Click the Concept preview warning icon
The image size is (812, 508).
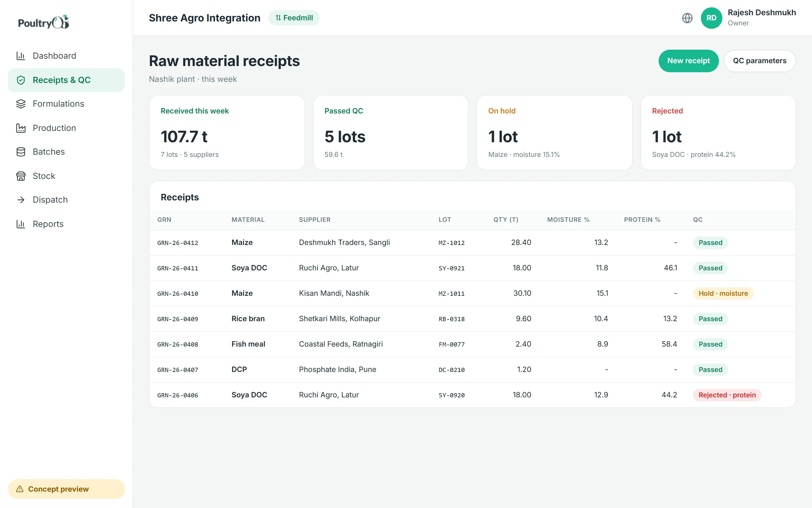(x=20, y=489)
